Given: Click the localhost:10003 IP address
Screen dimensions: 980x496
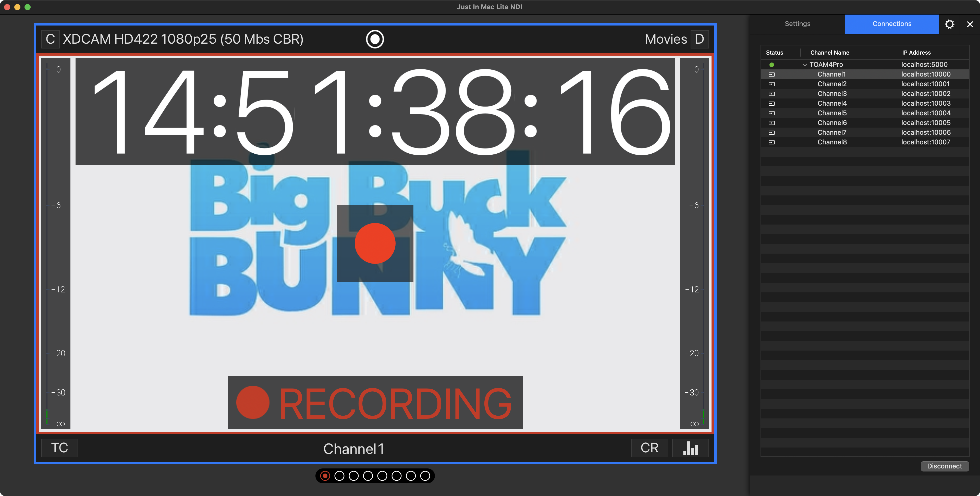Looking at the screenshot, I should pyautogui.click(x=926, y=103).
